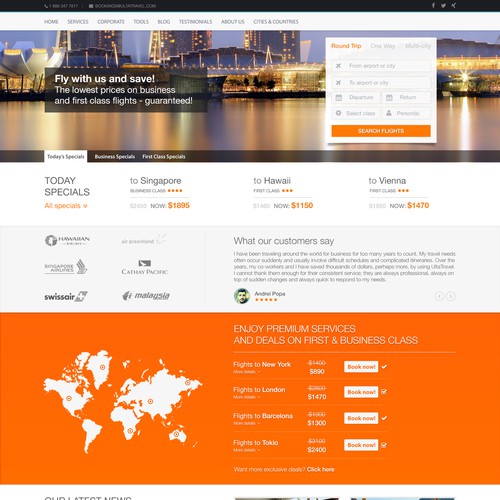Screen dimensions: 500x500
Task: Click the SEARCH FLIGHTS button
Action: click(x=381, y=131)
